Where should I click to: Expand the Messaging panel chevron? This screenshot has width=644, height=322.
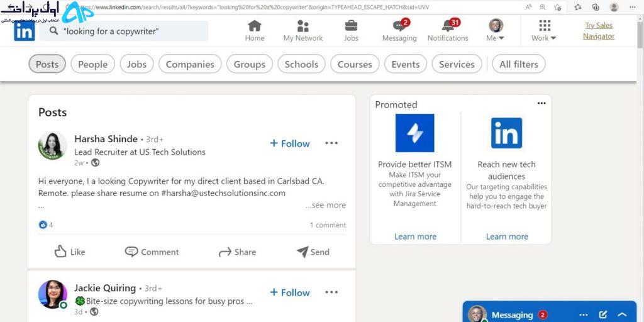[x=622, y=315]
